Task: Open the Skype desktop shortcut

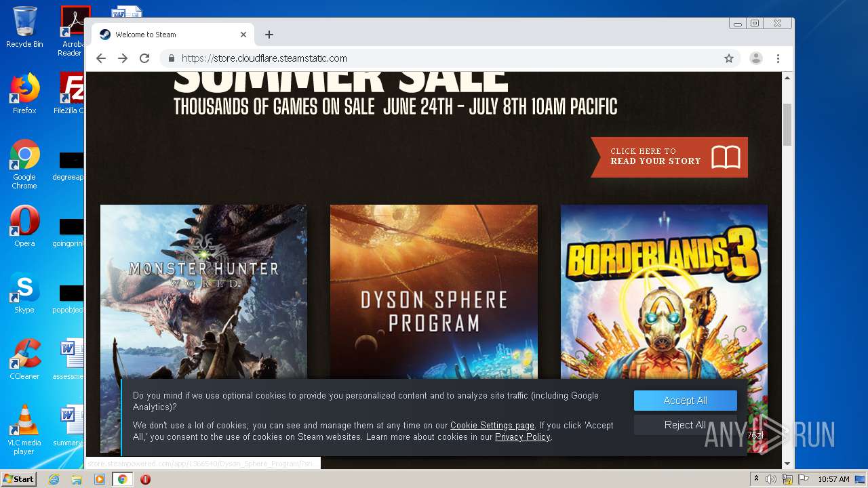Action: [x=24, y=293]
